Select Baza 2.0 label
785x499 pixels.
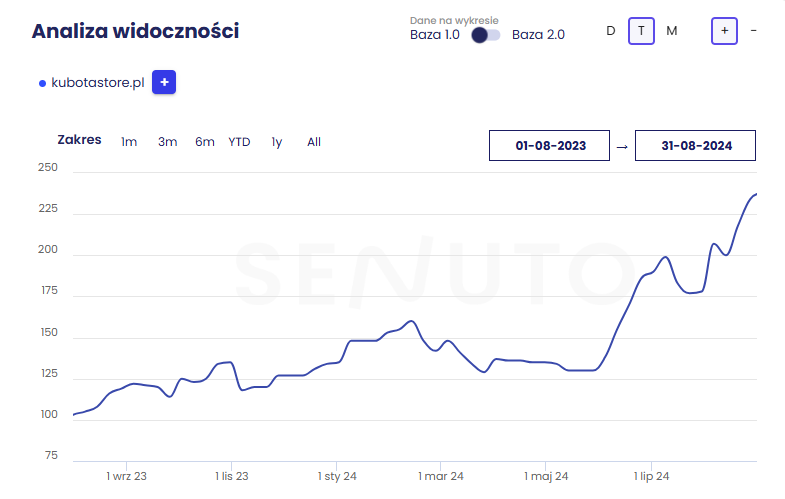tap(538, 35)
